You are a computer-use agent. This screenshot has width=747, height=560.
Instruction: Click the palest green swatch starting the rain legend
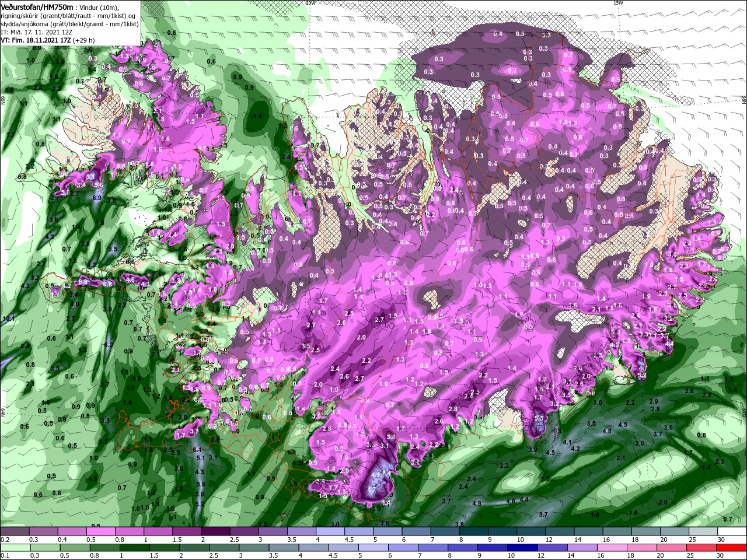point(15,548)
